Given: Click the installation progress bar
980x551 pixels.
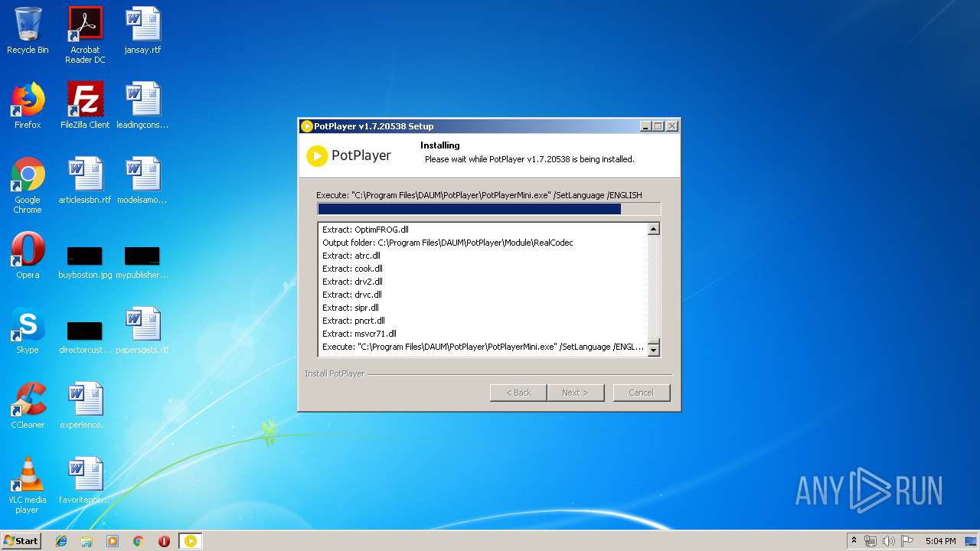Looking at the screenshot, I should [488, 209].
